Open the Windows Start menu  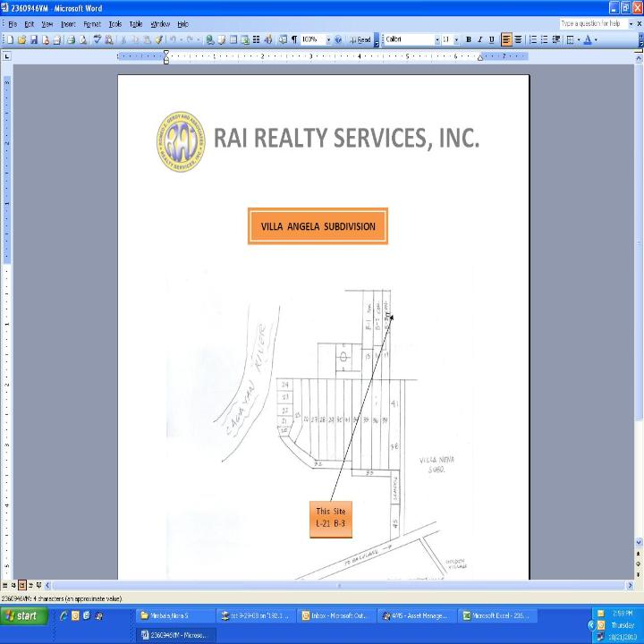pos(24,615)
